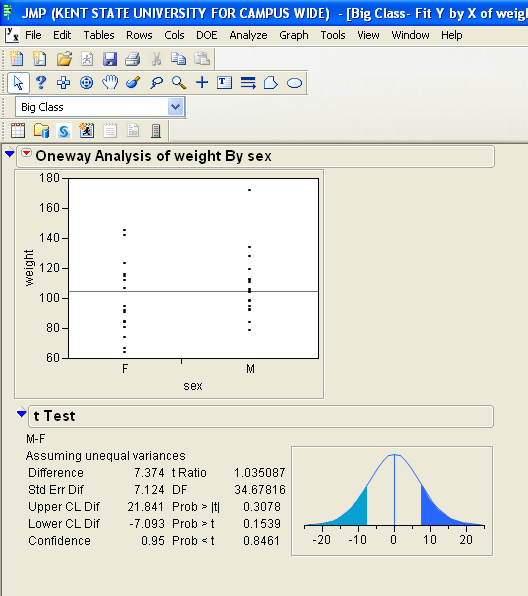Click the run script filmstrip icon
The width and height of the screenshot is (528, 596).
[87, 130]
